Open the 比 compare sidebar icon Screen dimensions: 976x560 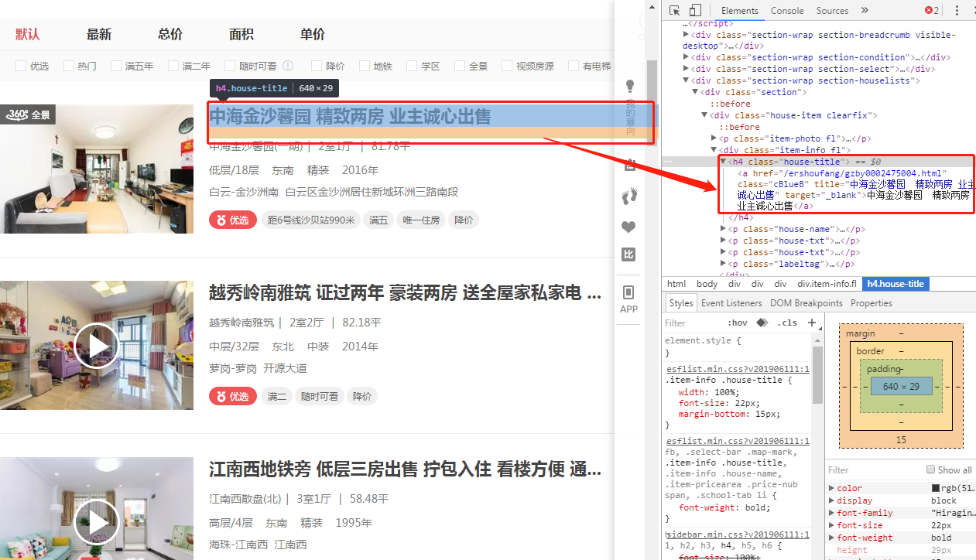pos(628,254)
